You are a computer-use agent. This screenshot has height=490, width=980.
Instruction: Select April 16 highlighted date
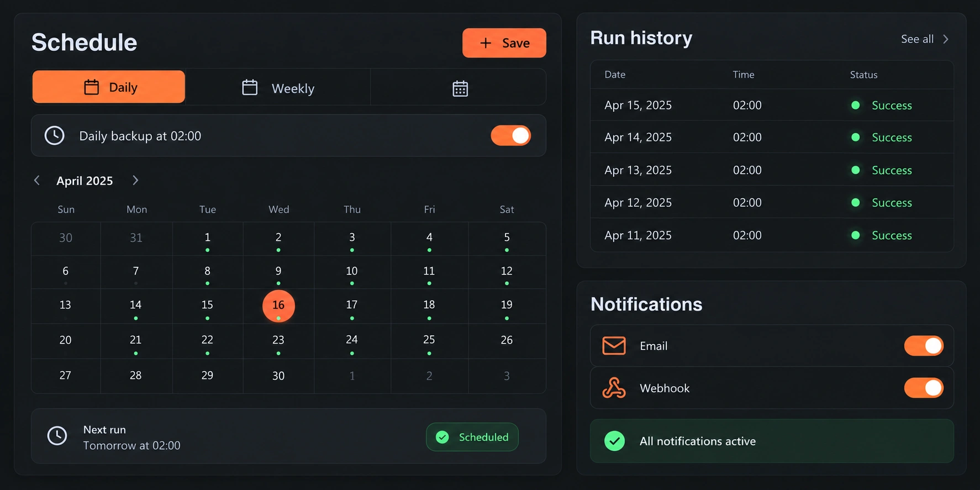[278, 305]
